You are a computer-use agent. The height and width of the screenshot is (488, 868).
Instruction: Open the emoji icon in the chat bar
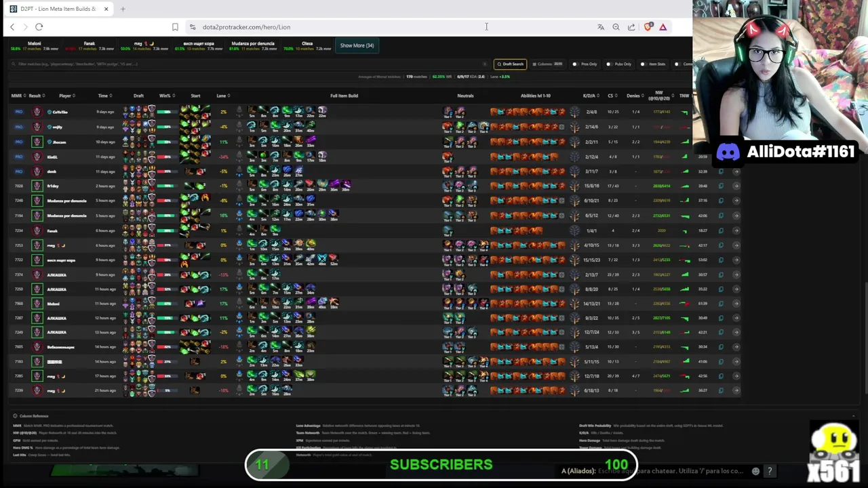click(755, 471)
